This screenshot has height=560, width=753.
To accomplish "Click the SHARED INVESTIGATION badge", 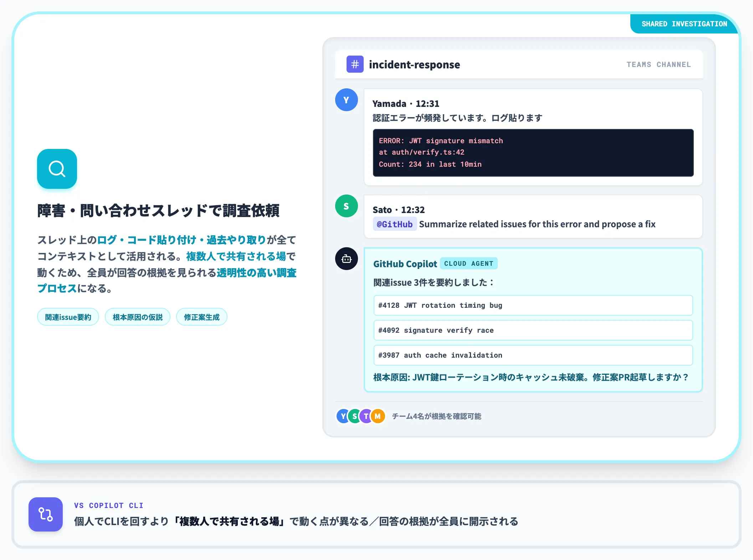I will (684, 24).
